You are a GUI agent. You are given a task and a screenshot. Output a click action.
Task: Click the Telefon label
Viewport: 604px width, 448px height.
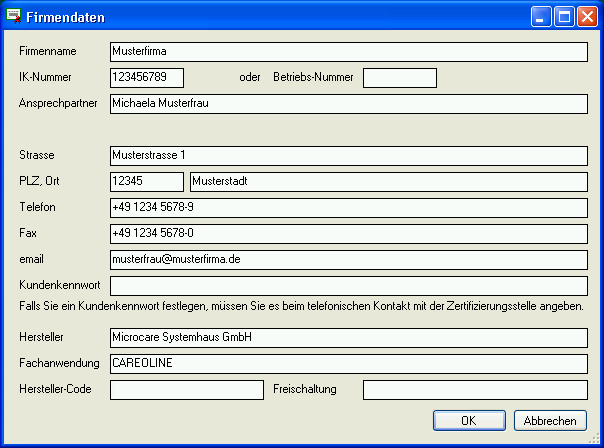click(x=37, y=207)
